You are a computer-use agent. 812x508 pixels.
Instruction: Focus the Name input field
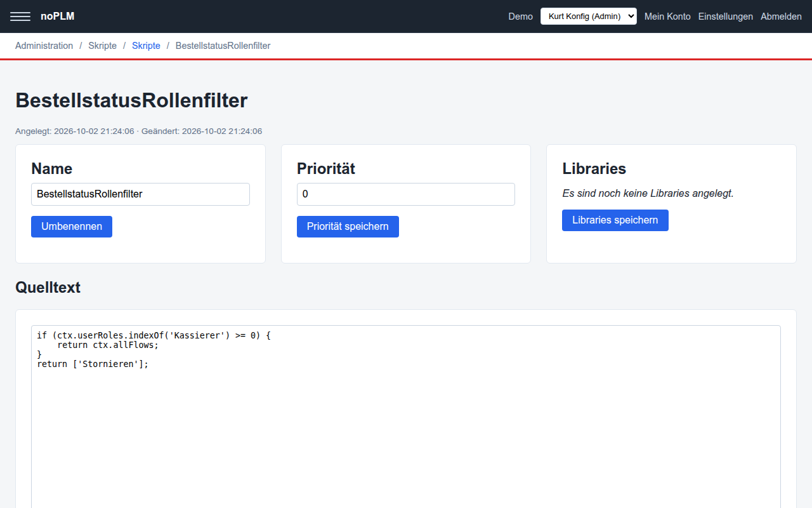(x=140, y=194)
